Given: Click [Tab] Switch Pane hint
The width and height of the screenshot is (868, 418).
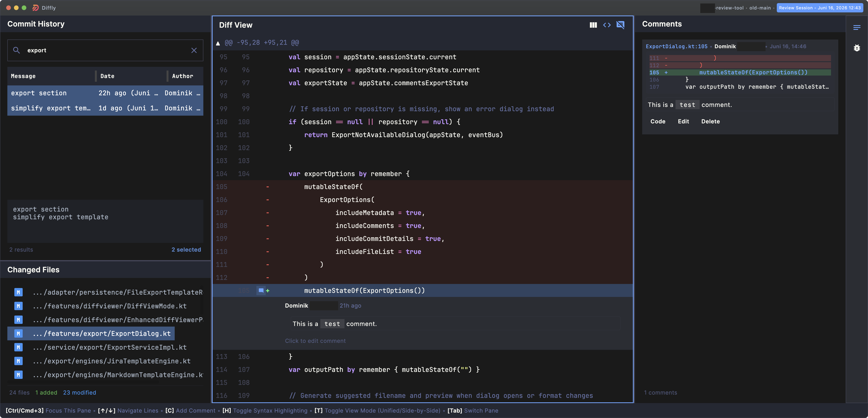Looking at the screenshot, I should [473, 411].
